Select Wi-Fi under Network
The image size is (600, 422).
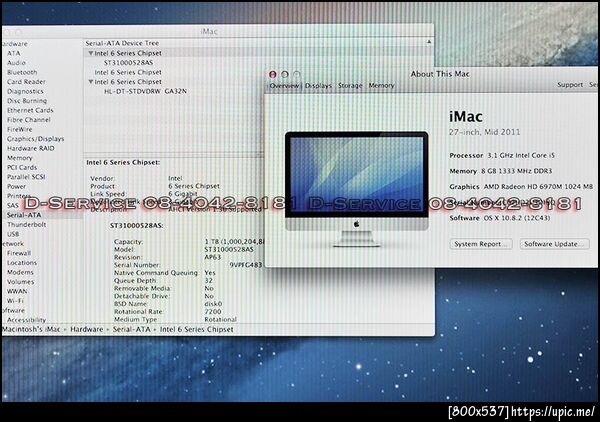tap(15, 301)
